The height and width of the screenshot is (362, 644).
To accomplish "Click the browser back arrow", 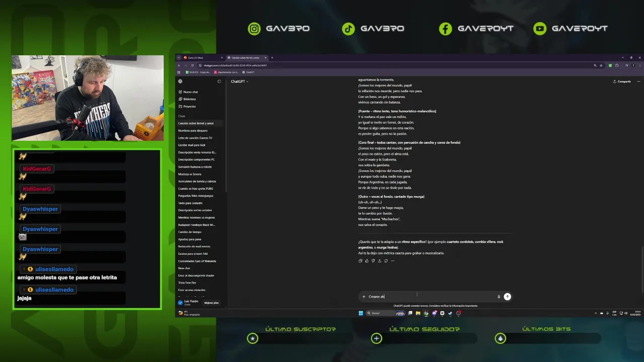I will 179,65.
